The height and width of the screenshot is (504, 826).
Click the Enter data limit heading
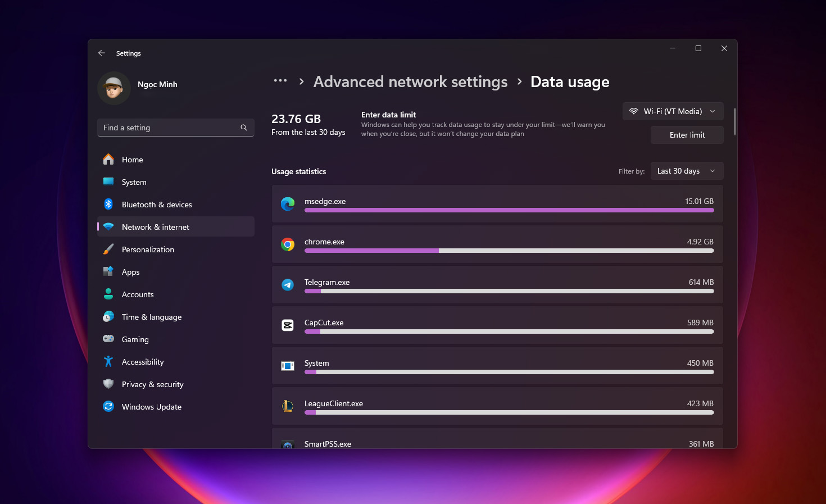click(388, 115)
